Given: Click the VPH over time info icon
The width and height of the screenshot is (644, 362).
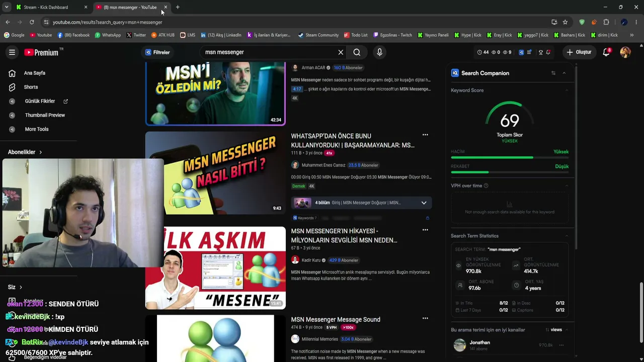Looking at the screenshot, I should (486, 186).
